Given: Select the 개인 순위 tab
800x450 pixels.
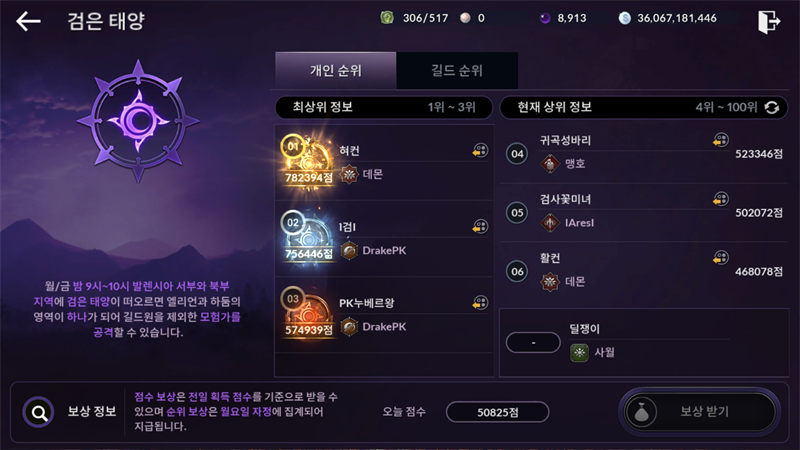Looking at the screenshot, I should pyautogui.click(x=336, y=70).
